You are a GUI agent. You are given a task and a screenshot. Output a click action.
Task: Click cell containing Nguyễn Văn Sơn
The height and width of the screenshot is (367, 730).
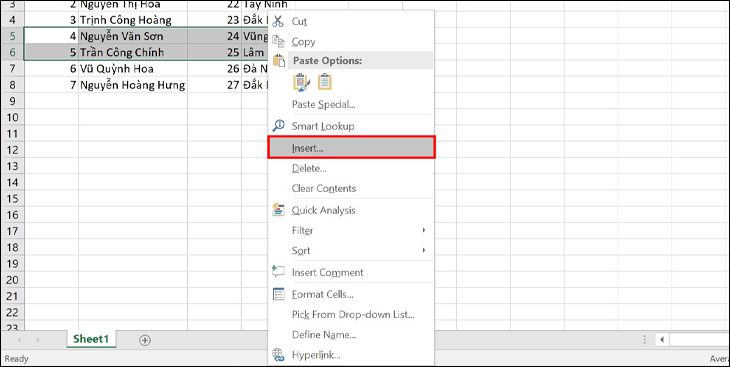(x=133, y=36)
